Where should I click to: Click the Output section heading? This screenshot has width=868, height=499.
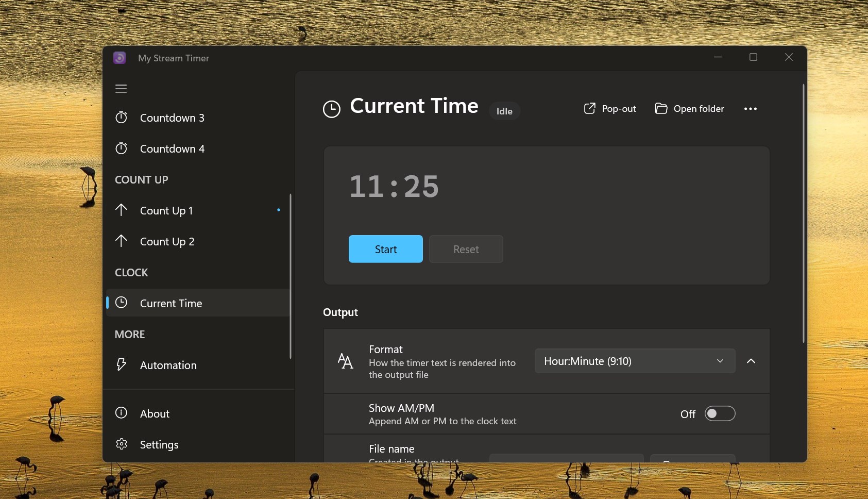[341, 312]
